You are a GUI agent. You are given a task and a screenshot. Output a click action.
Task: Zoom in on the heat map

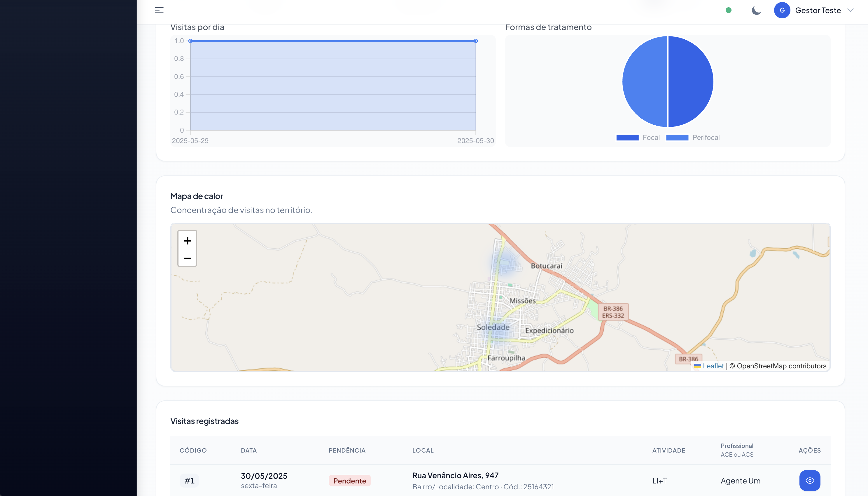(187, 240)
